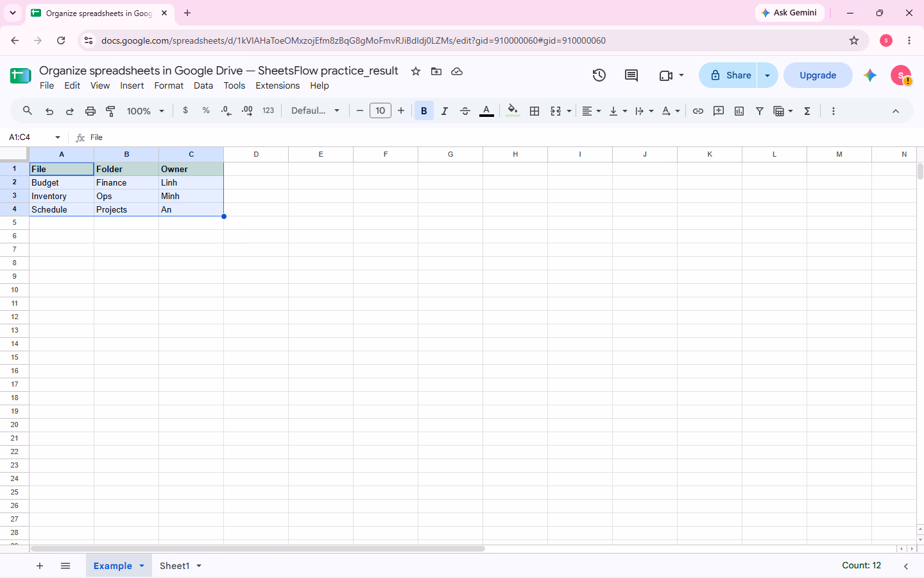924x578 pixels.
Task: Toggle Italic formatting
Action: coord(445,111)
